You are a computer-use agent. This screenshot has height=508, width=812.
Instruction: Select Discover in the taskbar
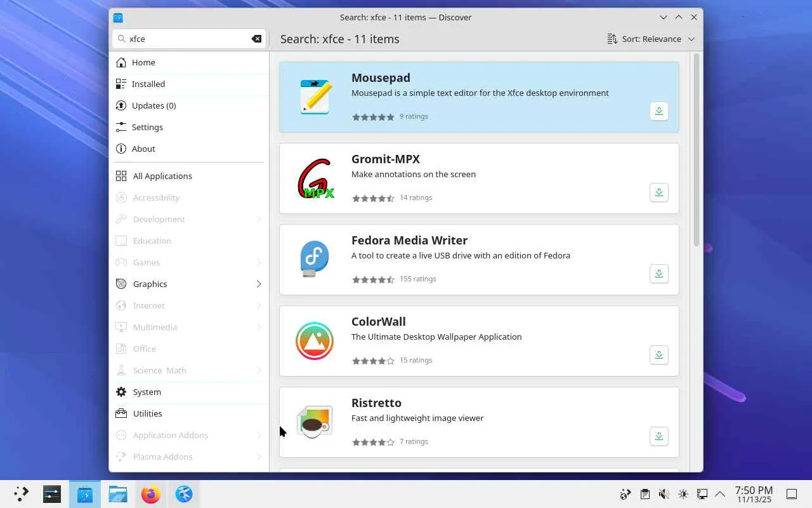(85, 494)
